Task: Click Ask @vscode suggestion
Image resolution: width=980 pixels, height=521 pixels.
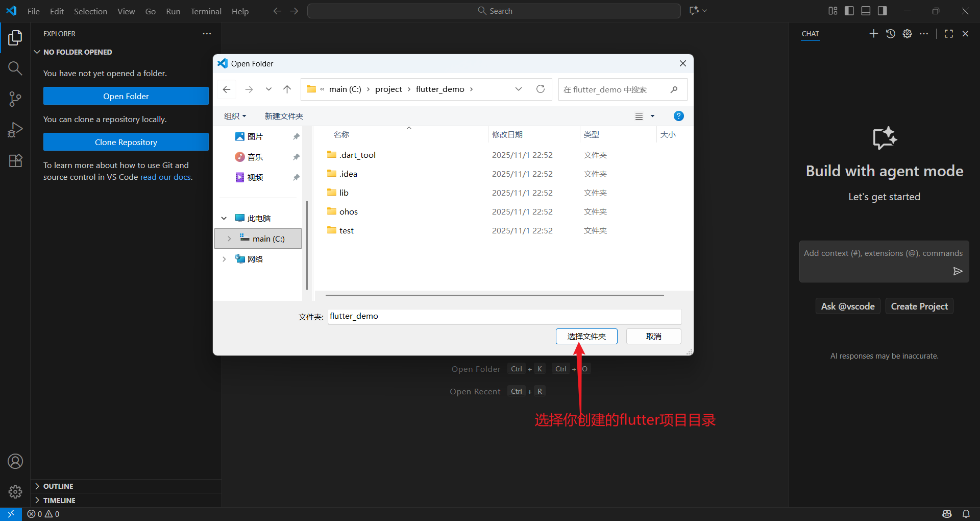Action: (848, 306)
